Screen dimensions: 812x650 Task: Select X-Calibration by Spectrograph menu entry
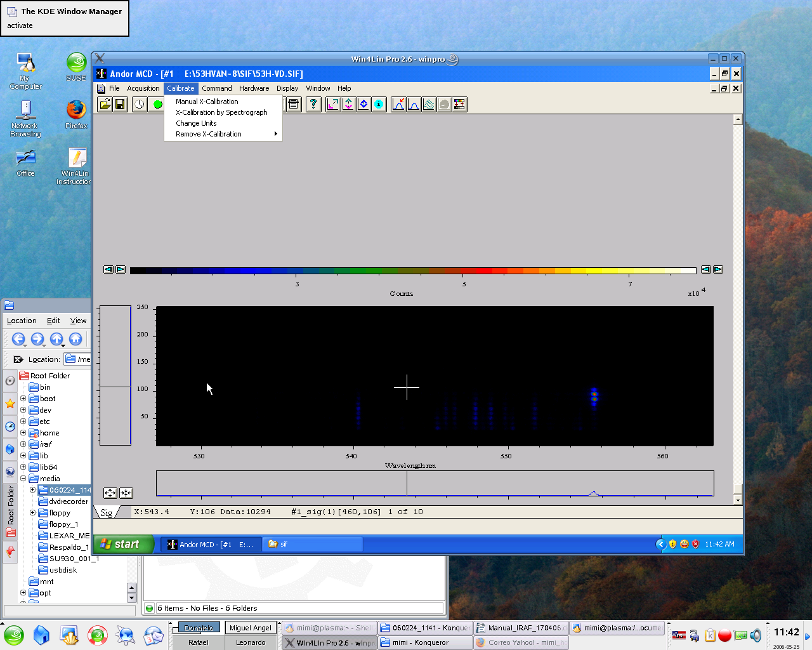pyautogui.click(x=221, y=112)
